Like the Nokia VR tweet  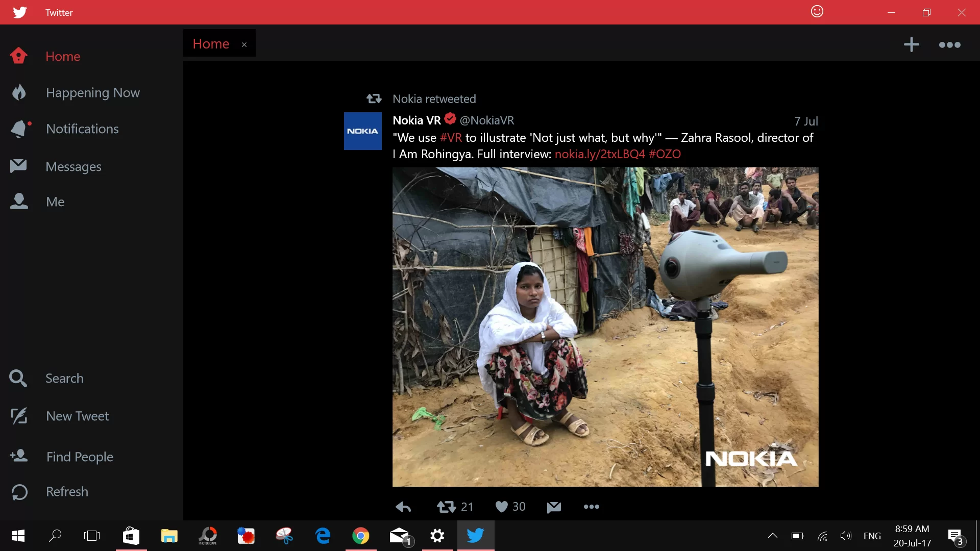coord(502,507)
